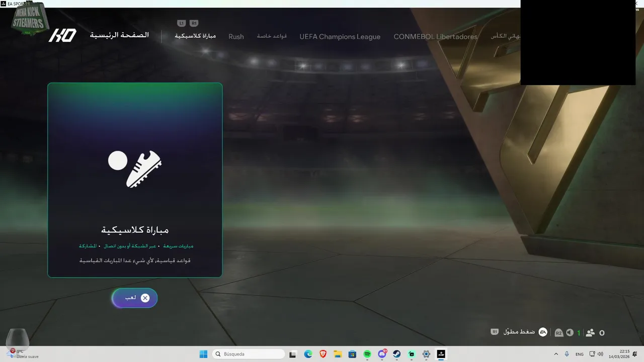The height and width of the screenshot is (362, 644).
Task: Open Discord from taskbar
Action: coord(382,354)
